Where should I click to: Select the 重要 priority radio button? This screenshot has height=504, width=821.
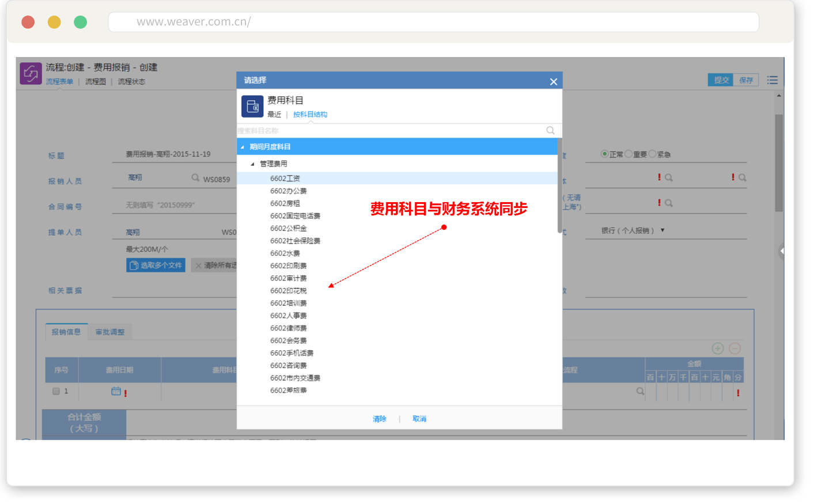pyautogui.click(x=629, y=154)
